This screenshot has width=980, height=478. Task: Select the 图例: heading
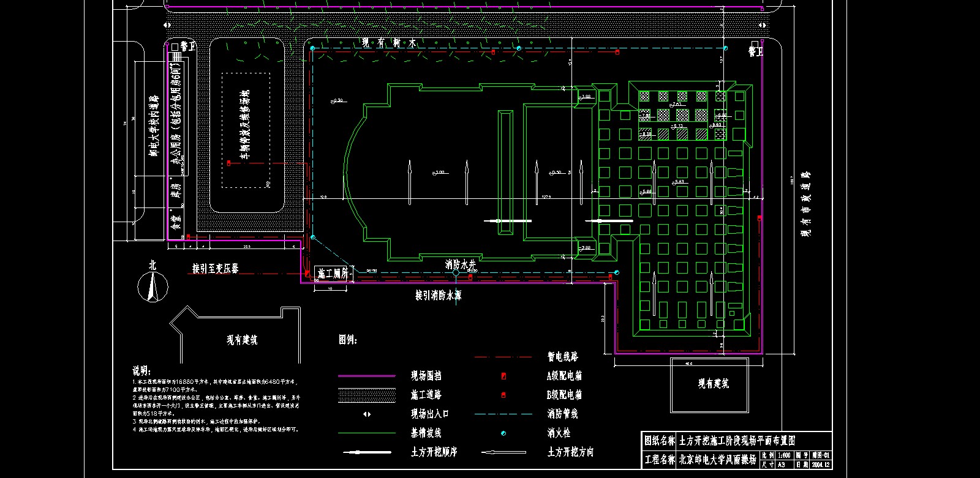[348, 339]
